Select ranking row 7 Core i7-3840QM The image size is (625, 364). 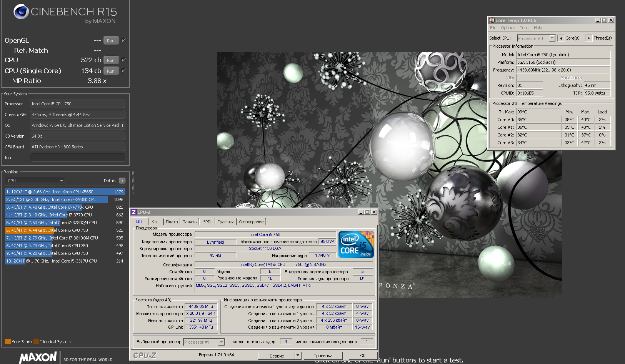[x=65, y=238]
